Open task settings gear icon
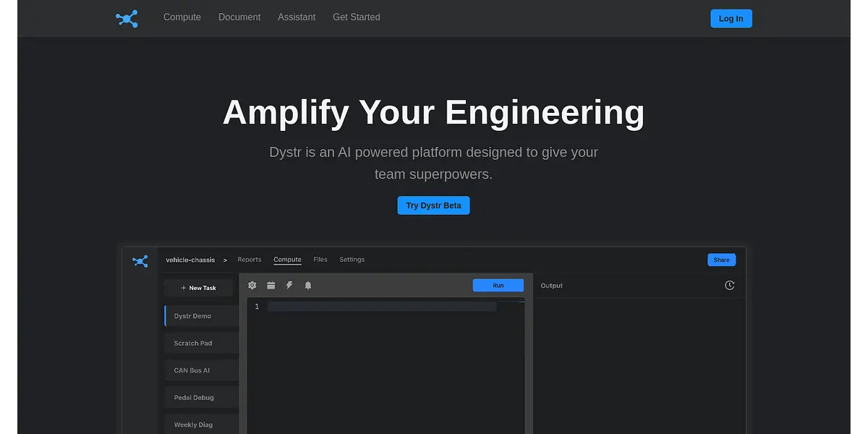The height and width of the screenshot is (434, 868). 252,286
